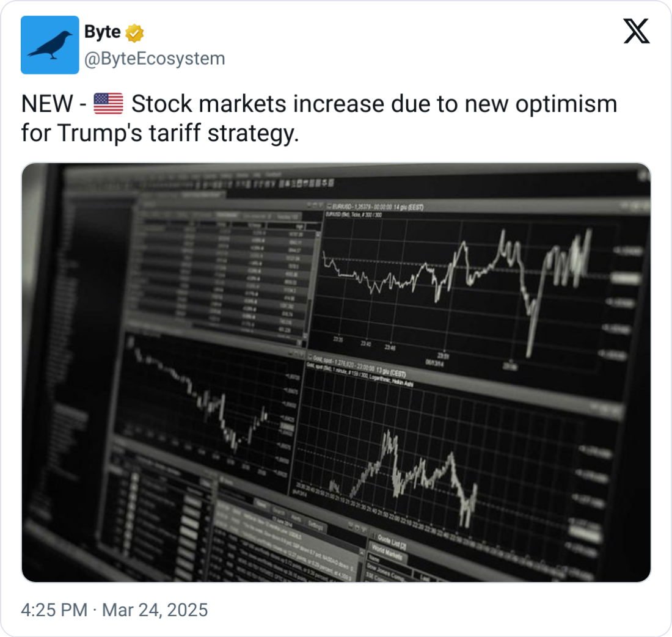Click the US flag emoji in the tweet
The image size is (672, 637).
108,104
